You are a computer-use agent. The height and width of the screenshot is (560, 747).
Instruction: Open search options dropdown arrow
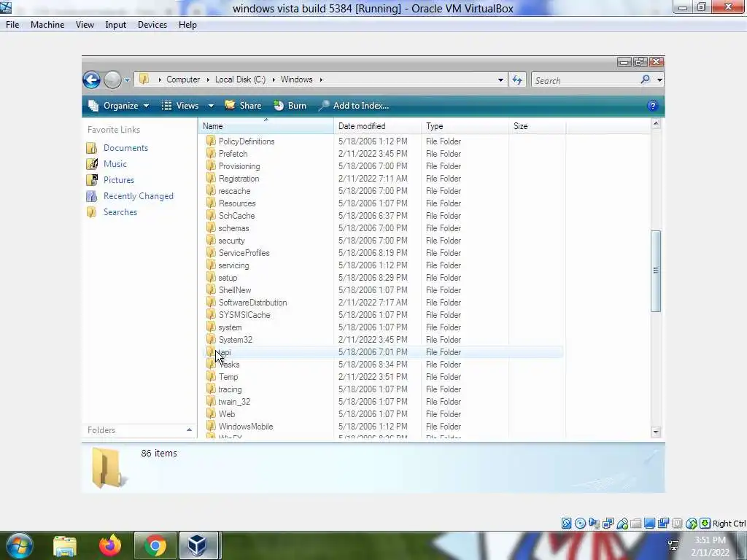[659, 80]
